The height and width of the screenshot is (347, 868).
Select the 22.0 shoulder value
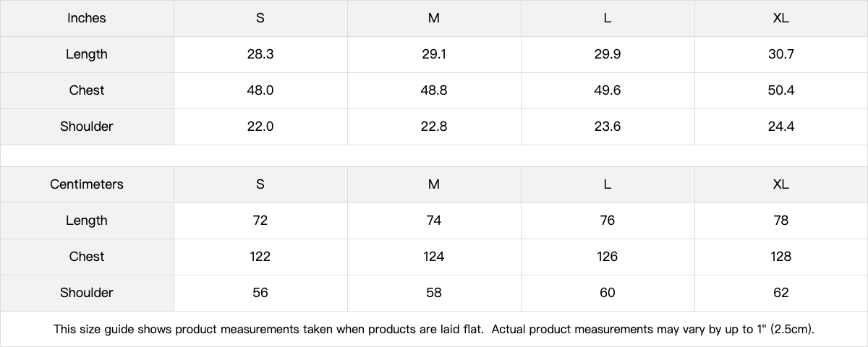tap(260, 127)
